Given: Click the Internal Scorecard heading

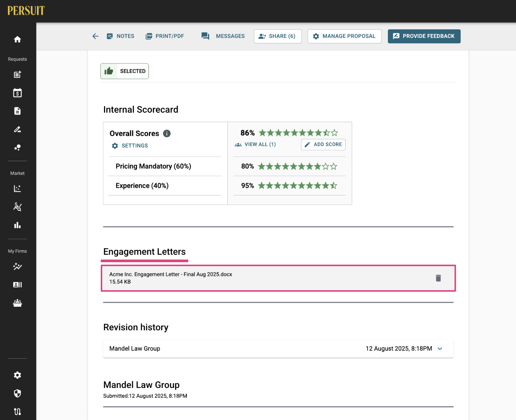Looking at the screenshot, I should [141, 109].
